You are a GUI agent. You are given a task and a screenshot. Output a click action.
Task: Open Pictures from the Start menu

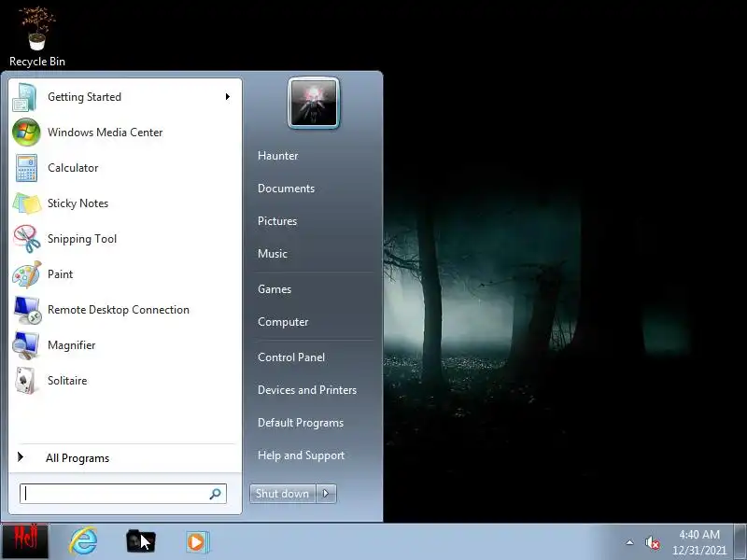pos(277,221)
